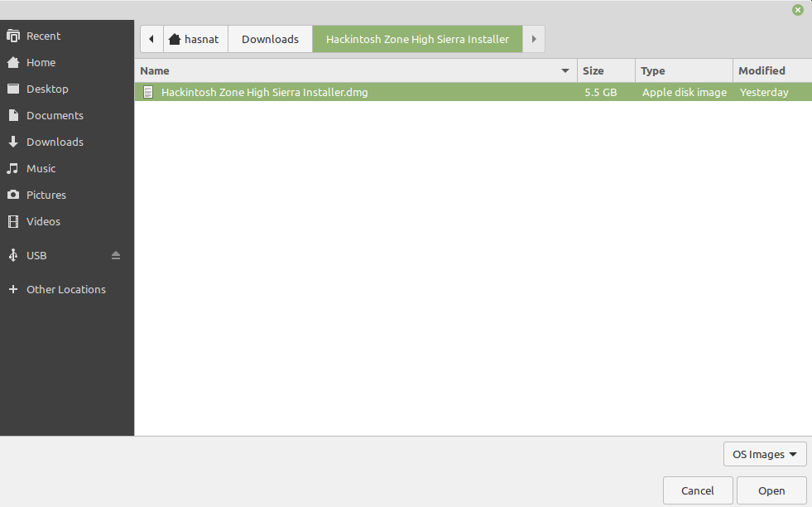Click the house icon in path bar

click(175, 39)
